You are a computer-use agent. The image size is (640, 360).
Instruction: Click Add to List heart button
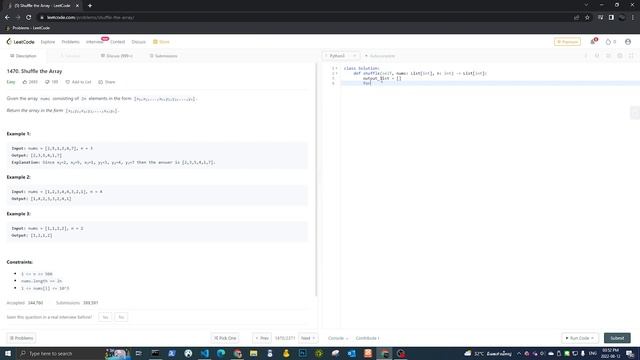point(78,82)
